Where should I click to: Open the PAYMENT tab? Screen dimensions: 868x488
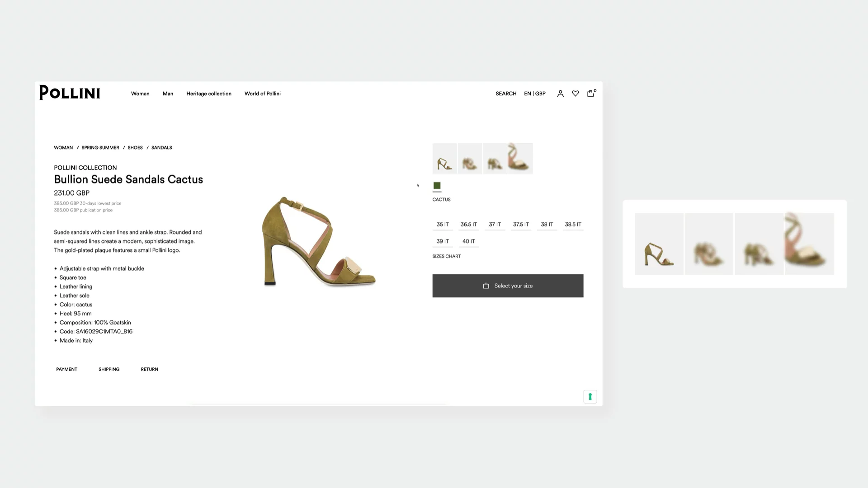(x=67, y=369)
